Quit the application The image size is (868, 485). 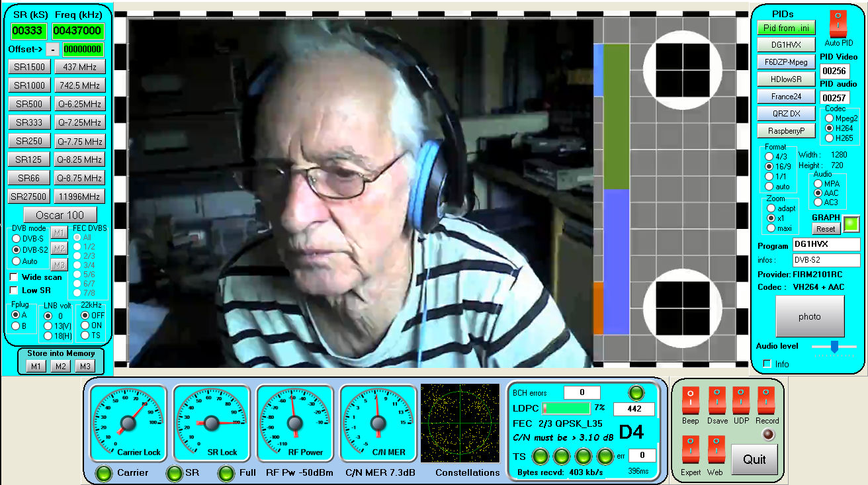(x=754, y=459)
